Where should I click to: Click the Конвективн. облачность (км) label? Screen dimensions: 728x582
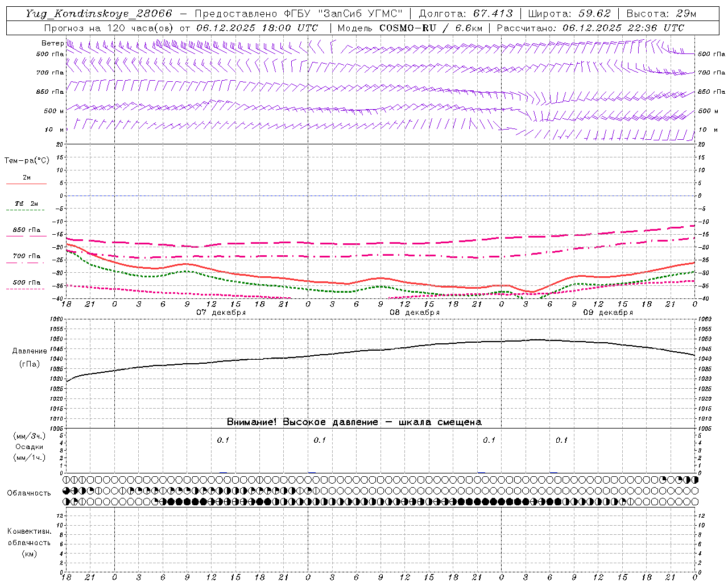(29, 542)
